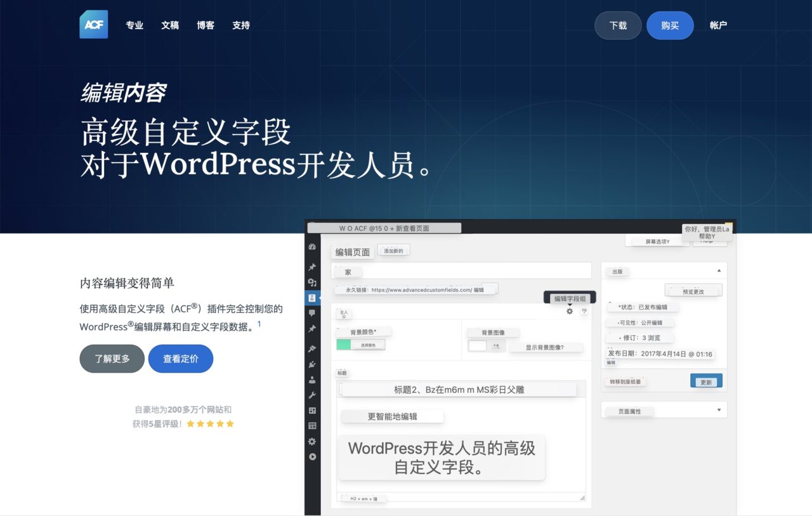Click the 选择颜色 button

coord(368,345)
